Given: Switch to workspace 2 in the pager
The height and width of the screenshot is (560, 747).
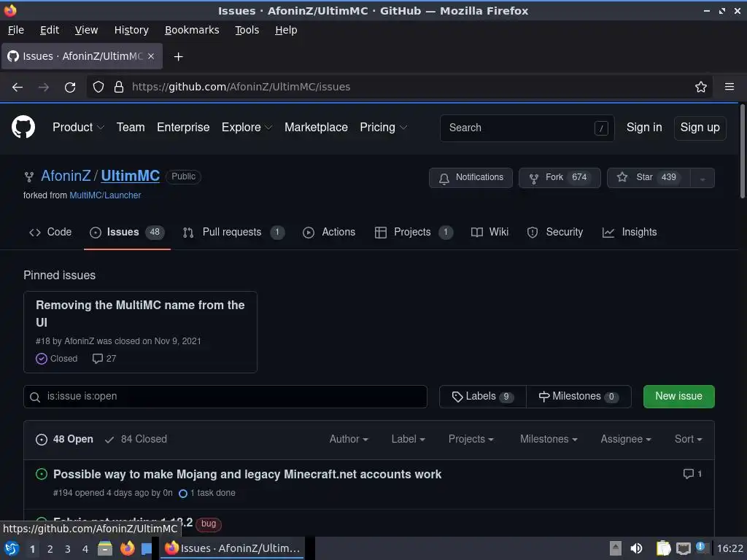Looking at the screenshot, I should point(50,549).
